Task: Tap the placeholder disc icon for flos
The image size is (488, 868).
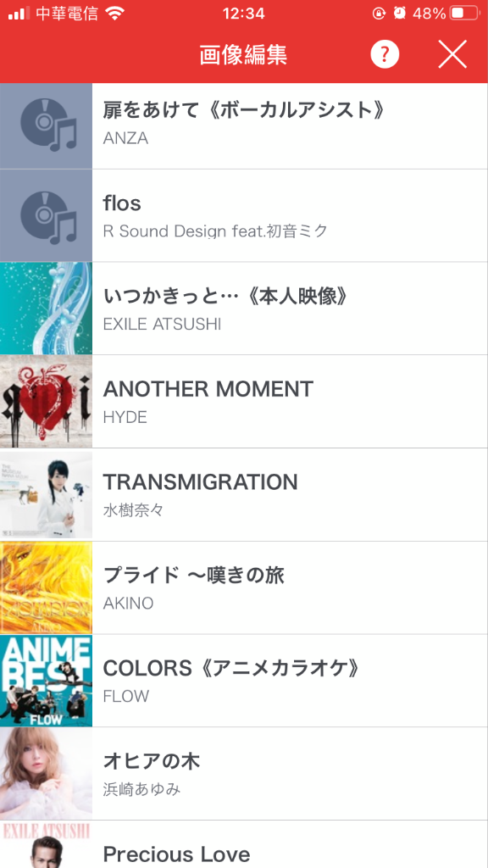Action: pos(46,216)
